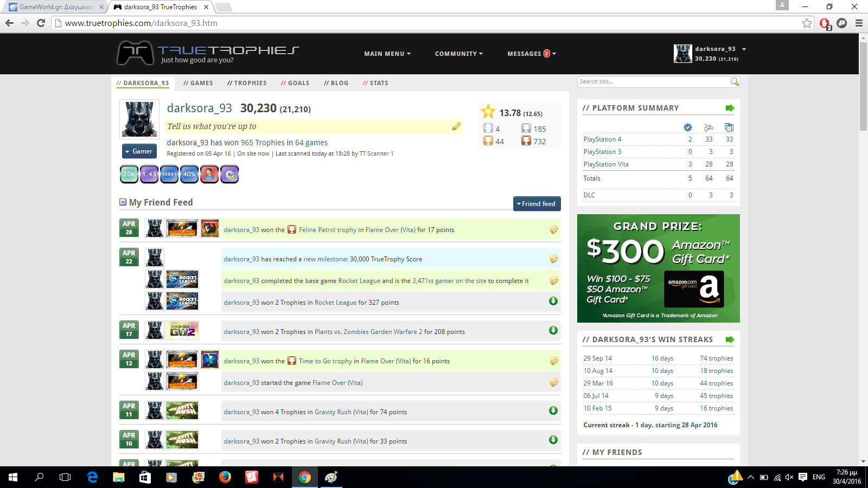Open Feline Patrol trophy link
868x488 pixels.
tap(328, 230)
